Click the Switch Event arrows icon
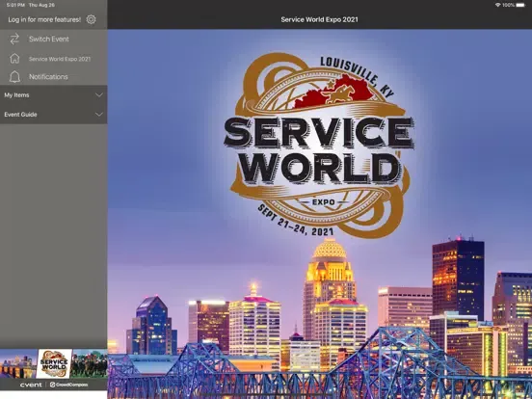532x399 pixels. point(14,39)
